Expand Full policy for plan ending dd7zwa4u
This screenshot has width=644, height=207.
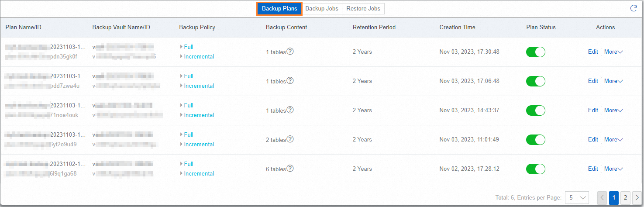coord(186,76)
